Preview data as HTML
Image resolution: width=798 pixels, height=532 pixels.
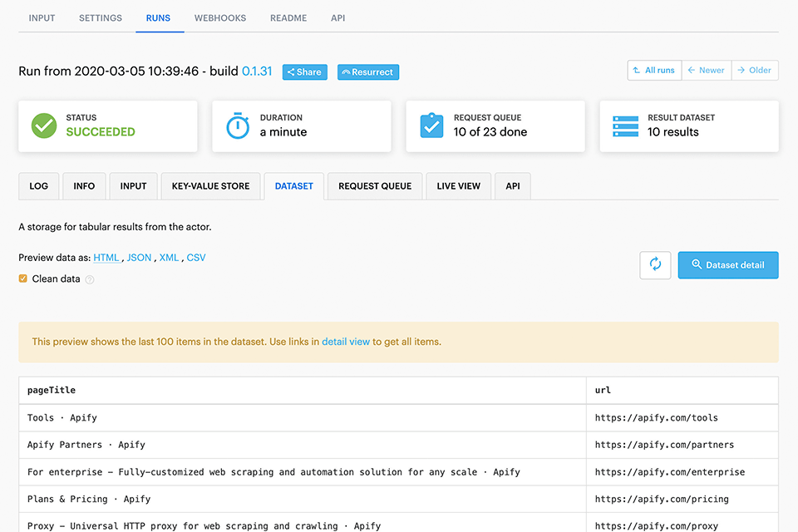pos(106,258)
